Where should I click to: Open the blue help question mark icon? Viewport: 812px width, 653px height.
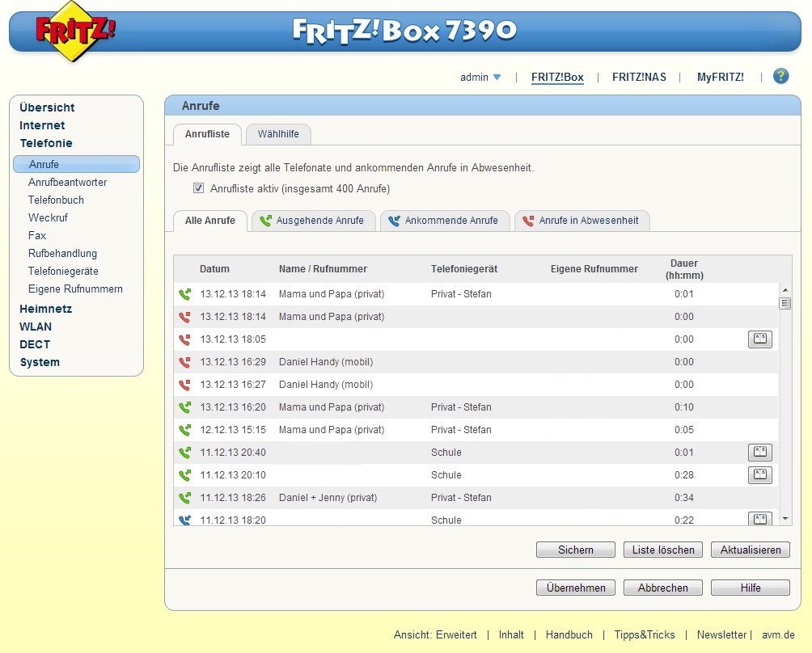click(x=781, y=76)
